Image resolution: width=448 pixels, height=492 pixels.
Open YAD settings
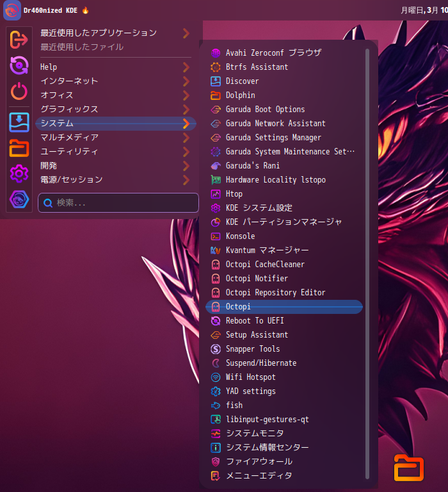(x=284, y=391)
